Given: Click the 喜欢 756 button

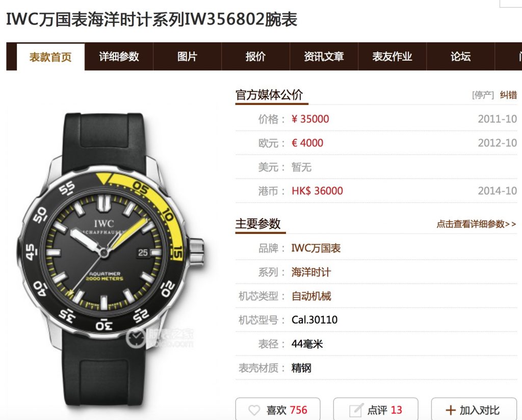Looking at the screenshot, I should coord(278,409).
